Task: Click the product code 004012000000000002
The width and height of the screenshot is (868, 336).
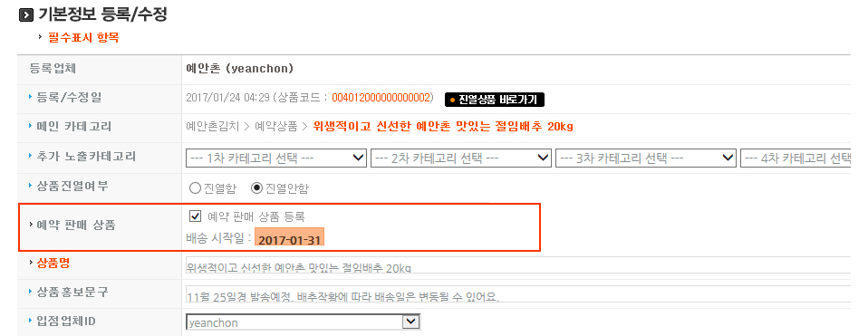Action: coord(381,98)
